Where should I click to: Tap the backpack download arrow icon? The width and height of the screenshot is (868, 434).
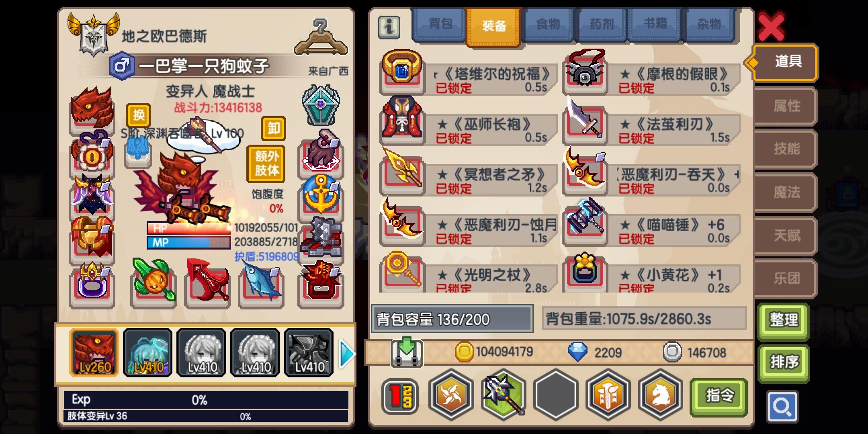coord(406,352)
